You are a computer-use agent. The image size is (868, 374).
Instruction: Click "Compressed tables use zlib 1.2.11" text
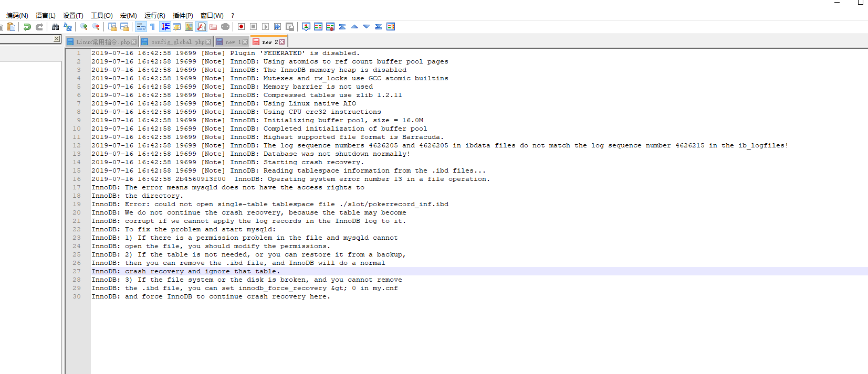(332, 95)
